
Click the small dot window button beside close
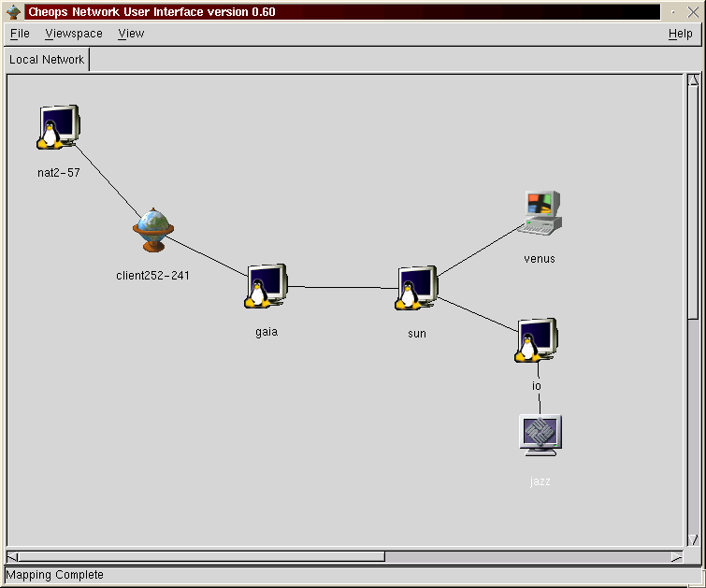pyautogui.click(x=673, y=12)
